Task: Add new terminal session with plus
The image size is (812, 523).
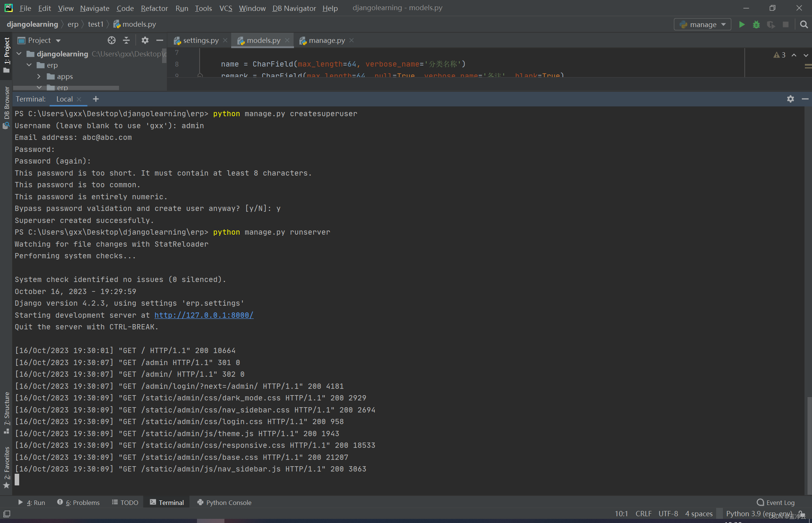Action: tap(96, 99)
